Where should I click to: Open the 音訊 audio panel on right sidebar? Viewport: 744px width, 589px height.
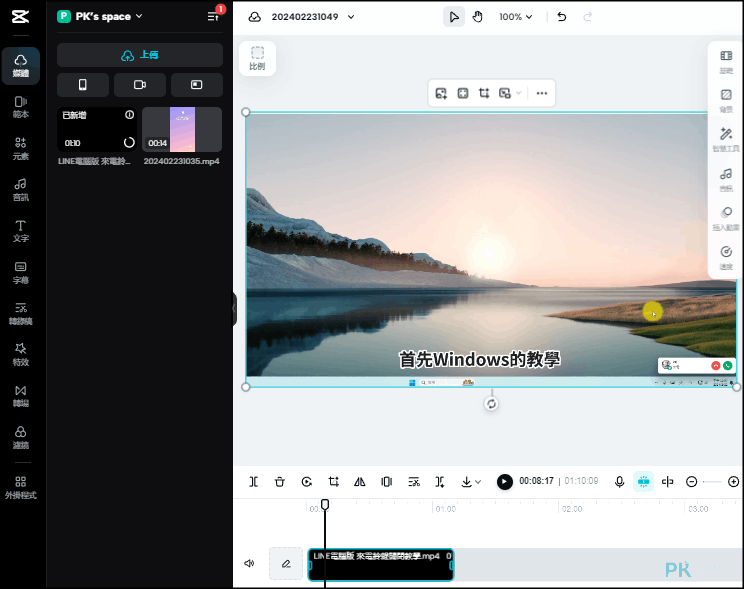[x=726, y=179]
